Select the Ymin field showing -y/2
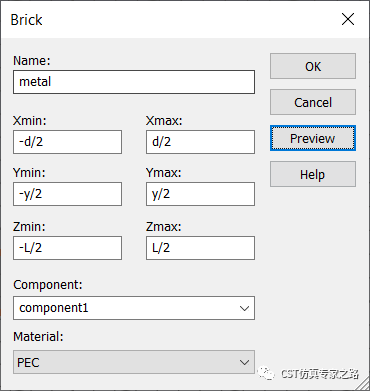 point(67,194)
